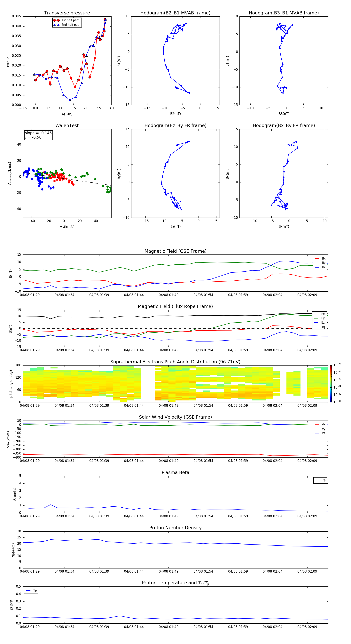Click the 'Np(#/cc)' y-axis label
This screenshot has width=351, height=644.
pos(13,550)
